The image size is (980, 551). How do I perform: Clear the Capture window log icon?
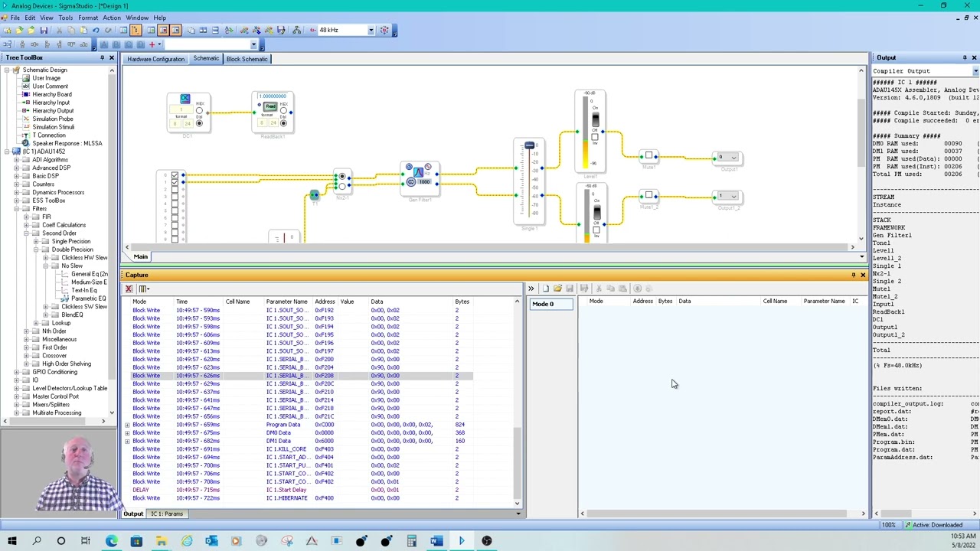click(129, 289)
